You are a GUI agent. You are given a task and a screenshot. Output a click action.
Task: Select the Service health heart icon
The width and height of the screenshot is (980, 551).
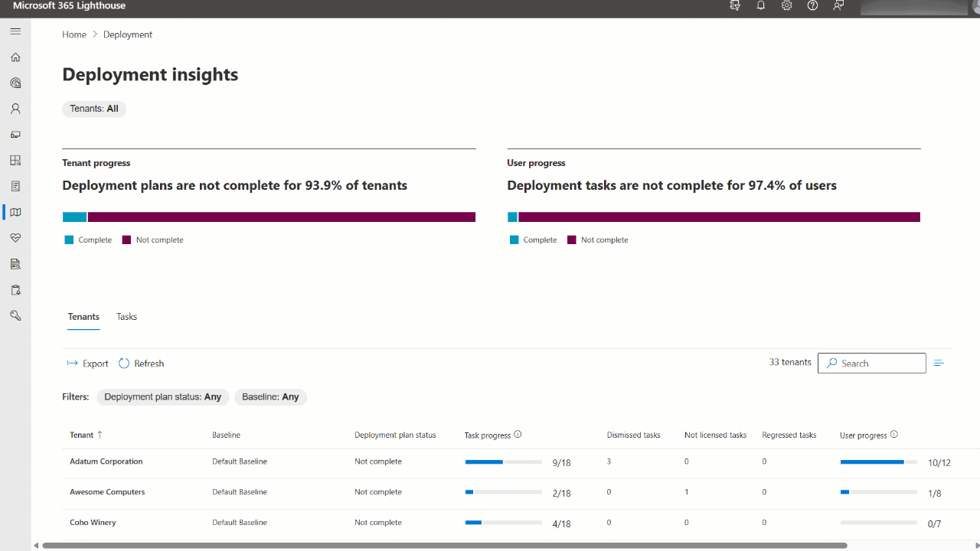(15, 237)
